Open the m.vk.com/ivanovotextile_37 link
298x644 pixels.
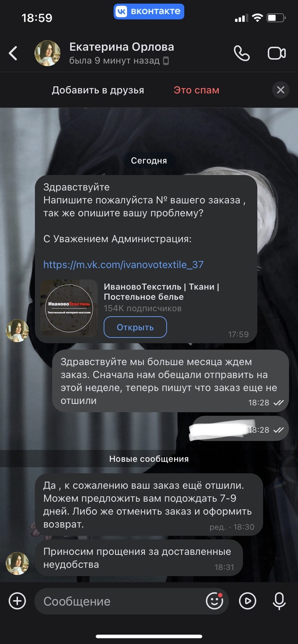[123, 264]
